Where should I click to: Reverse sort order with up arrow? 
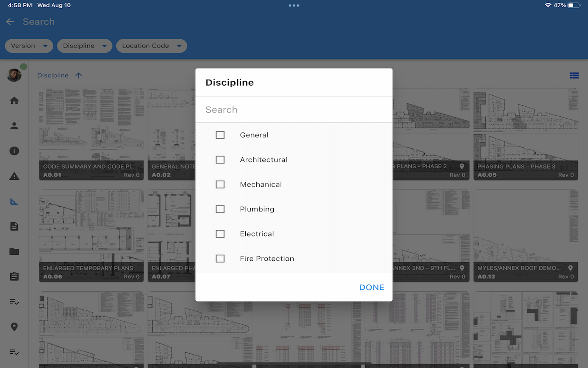click(x=79, y=75)
